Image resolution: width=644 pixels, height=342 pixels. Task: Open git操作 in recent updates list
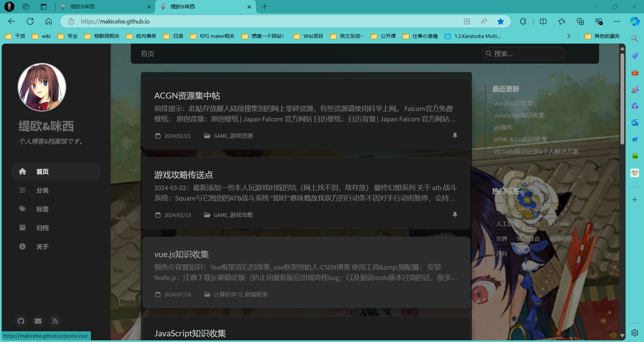point(503,127)
